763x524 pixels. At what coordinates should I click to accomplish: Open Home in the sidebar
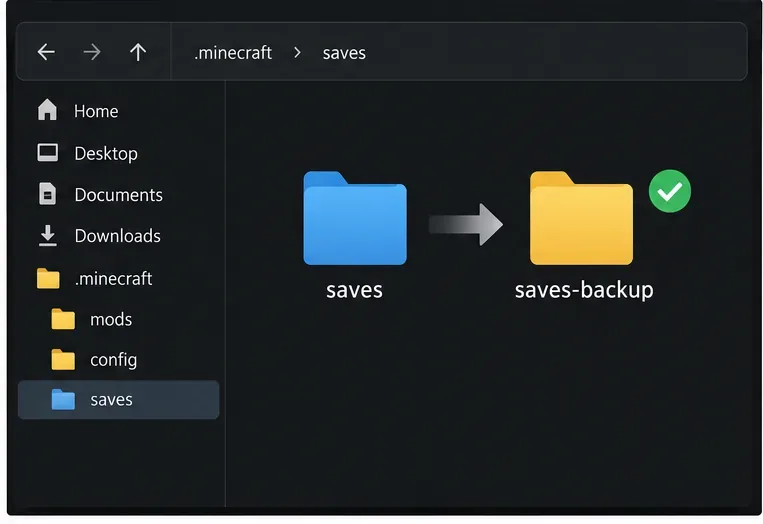[x=96, y=111]
